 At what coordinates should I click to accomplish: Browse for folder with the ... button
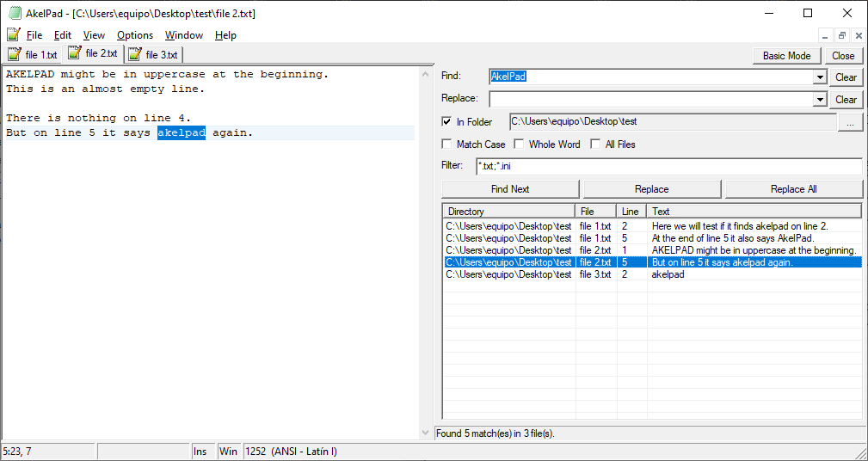coord(850,122)
